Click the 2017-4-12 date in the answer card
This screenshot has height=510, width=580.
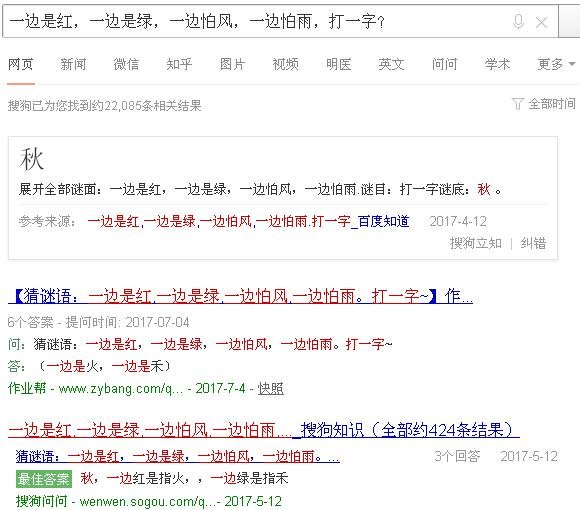[458, 222]
